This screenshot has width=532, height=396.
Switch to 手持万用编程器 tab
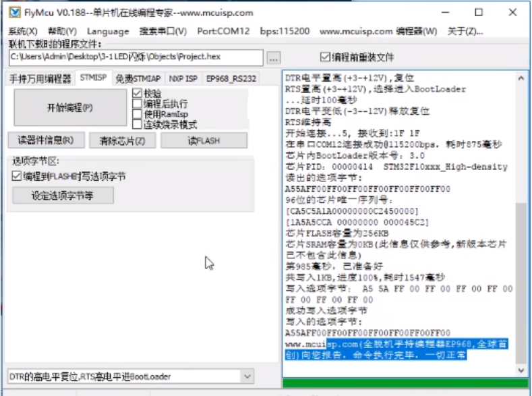pos(40,78)
